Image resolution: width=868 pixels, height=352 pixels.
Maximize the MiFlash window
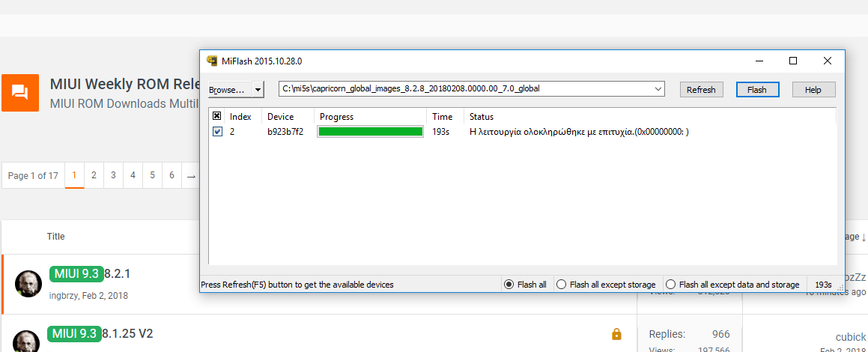coord(793,61)
